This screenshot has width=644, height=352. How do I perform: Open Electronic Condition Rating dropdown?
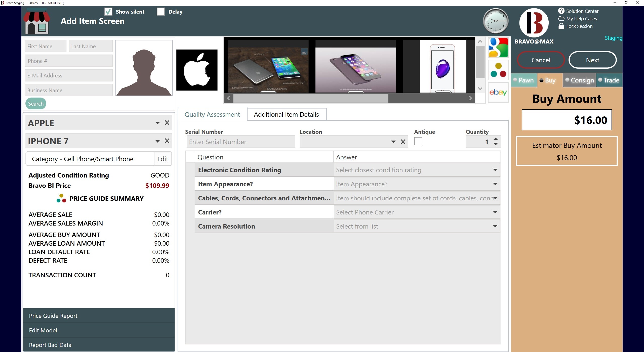point(495,170)
